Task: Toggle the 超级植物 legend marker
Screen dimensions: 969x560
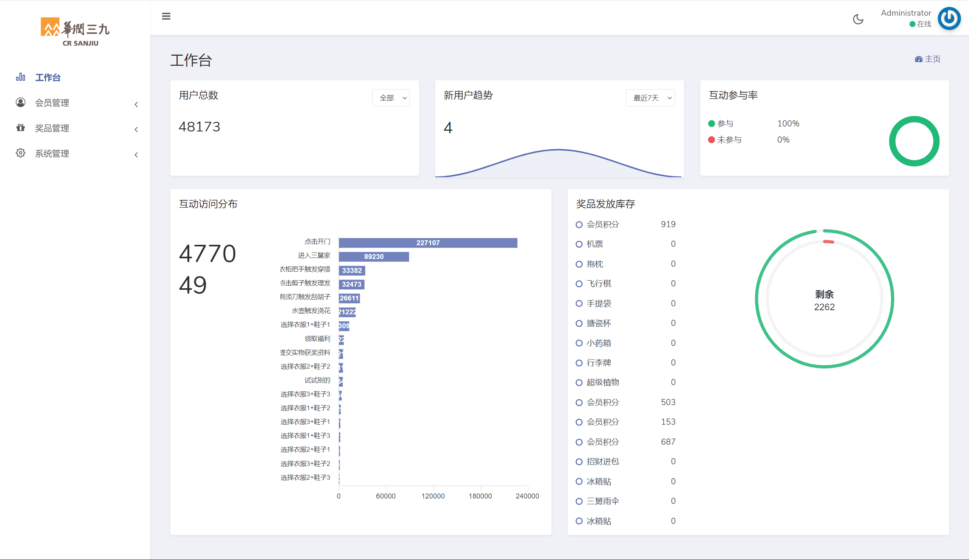Action: tap(579, 382)
